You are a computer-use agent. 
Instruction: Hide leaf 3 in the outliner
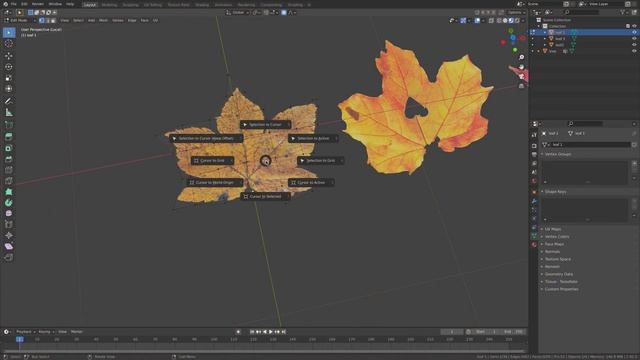click(634, 38)
